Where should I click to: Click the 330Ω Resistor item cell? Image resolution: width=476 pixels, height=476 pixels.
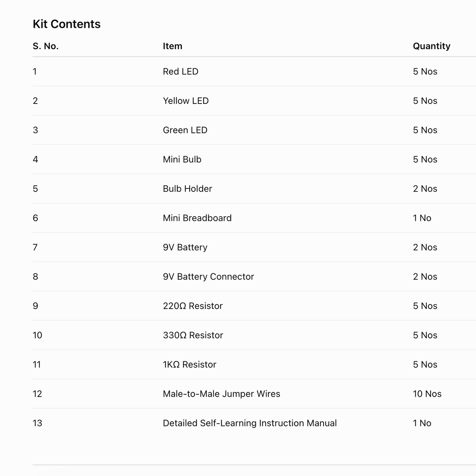[x=193, y=335]
